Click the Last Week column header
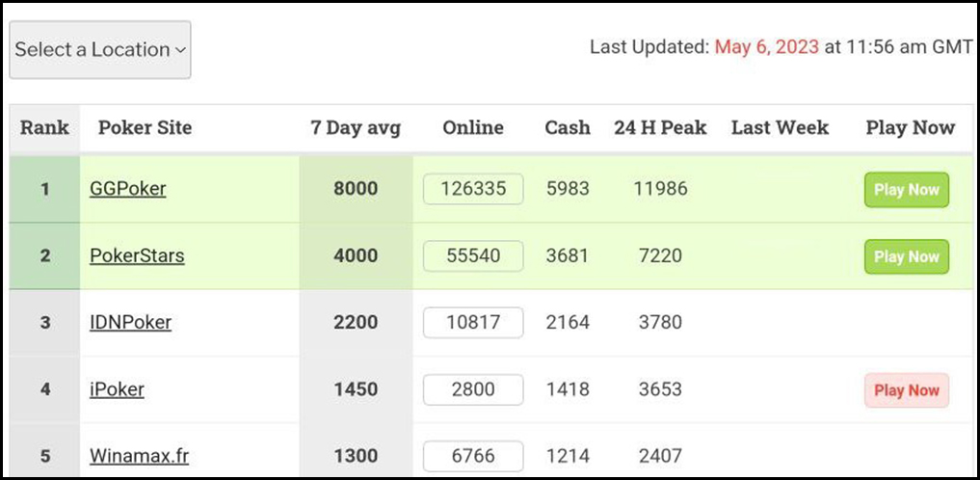This screenshot has width=980, height=480. [780, 127]
